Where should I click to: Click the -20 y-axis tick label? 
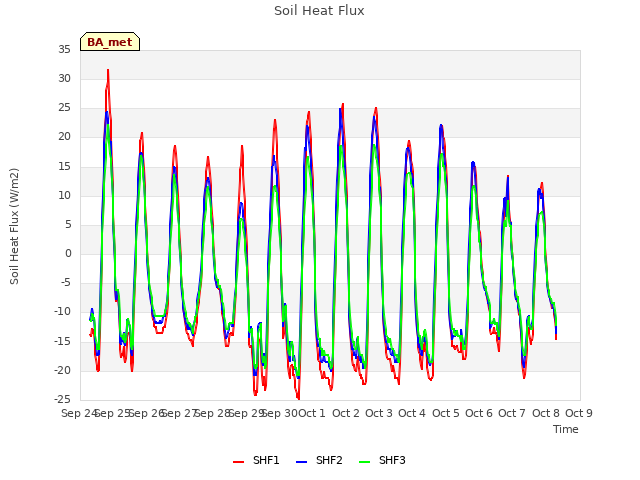coord(63,370)
